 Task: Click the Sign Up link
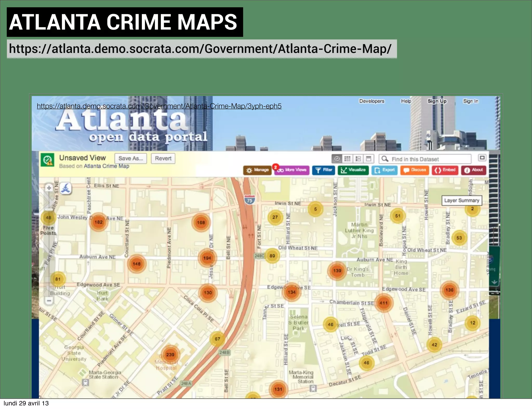[437, 101]
